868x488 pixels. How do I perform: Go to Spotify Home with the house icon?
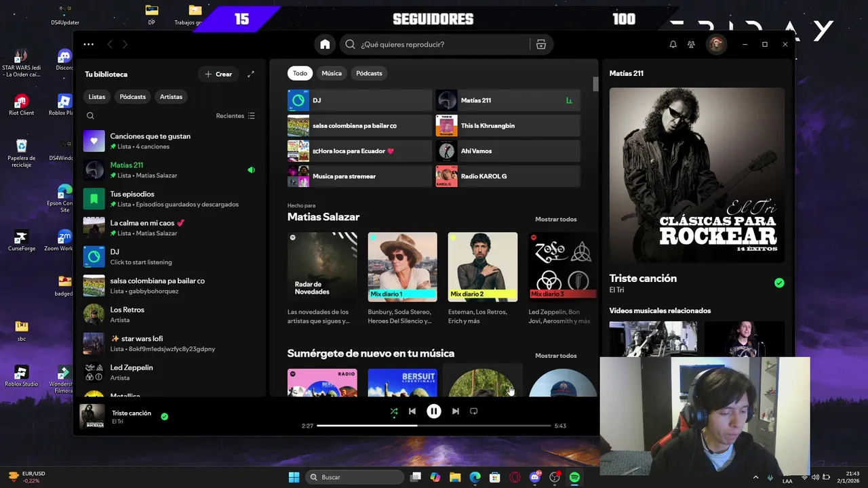pos(325,44)
